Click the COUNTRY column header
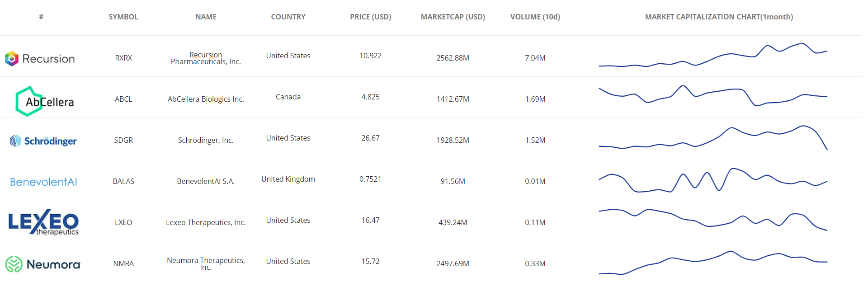This screenshot has height=282, width=868. tap(288, 17)
